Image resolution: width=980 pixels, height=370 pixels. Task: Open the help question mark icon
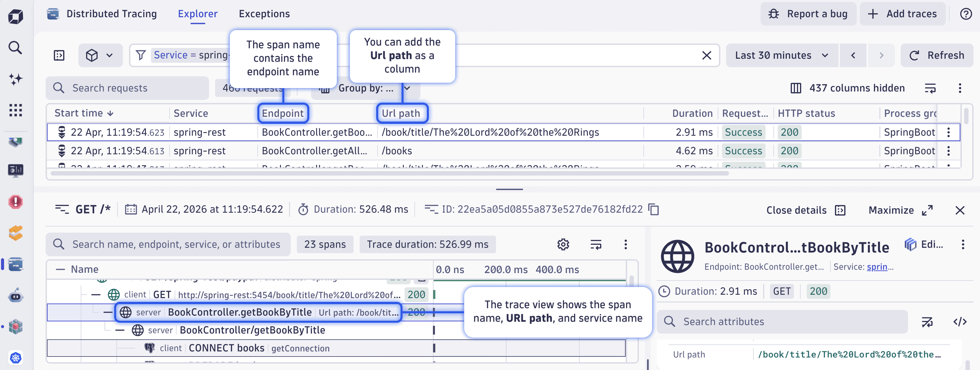(x=965, y=14)
